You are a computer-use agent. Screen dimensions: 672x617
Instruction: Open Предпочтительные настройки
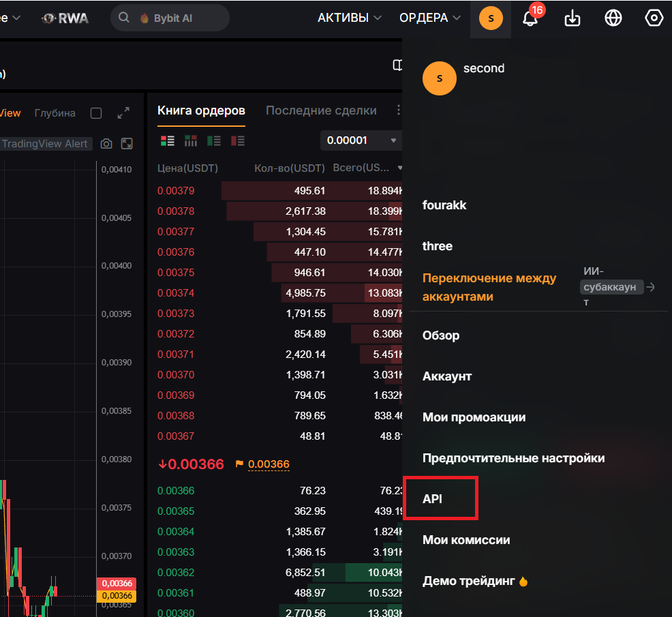point(513,458)
